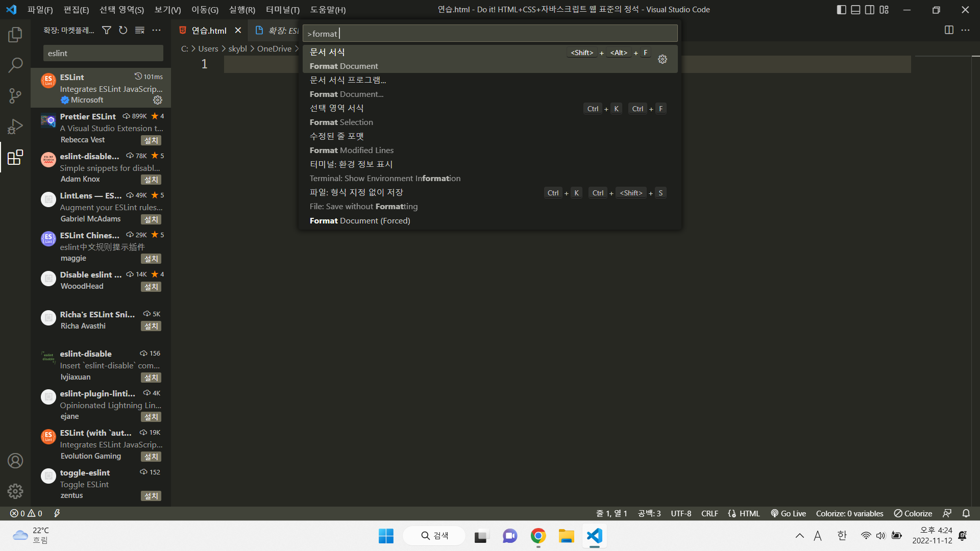Open the 터미널(T) menu
Image resolution: width=980 pixels, height=551 pixels.
283,10
